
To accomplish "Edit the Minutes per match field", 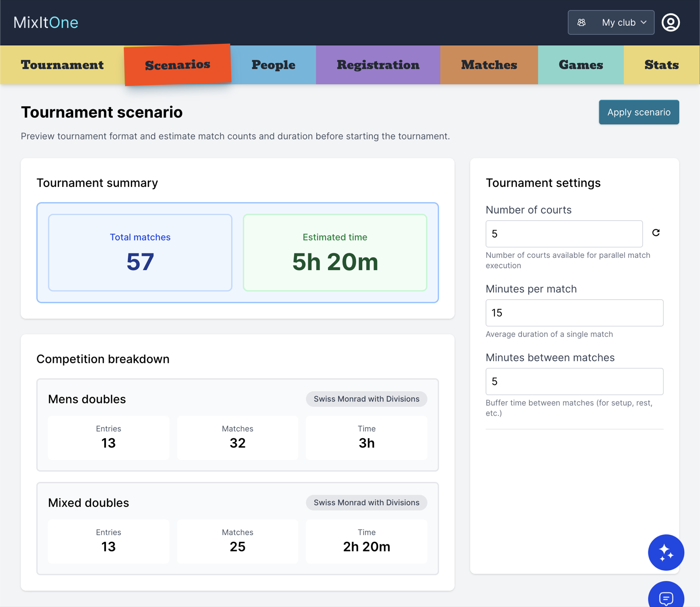I will coord(574,313).
